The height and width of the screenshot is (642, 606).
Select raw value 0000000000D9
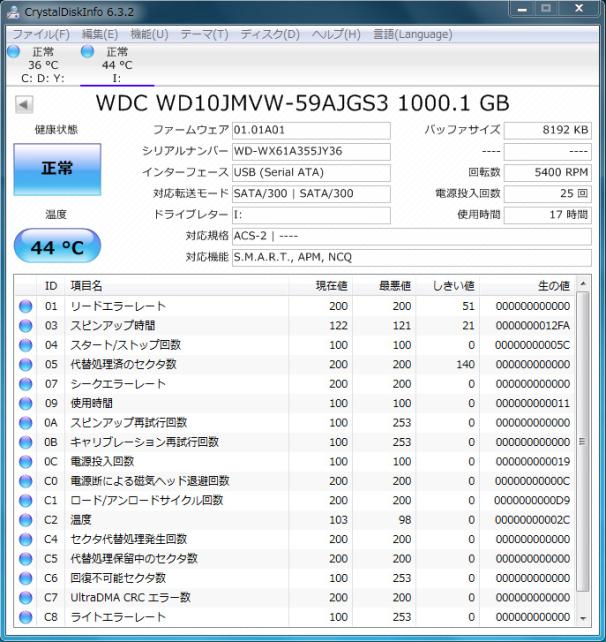click(532, 500)
